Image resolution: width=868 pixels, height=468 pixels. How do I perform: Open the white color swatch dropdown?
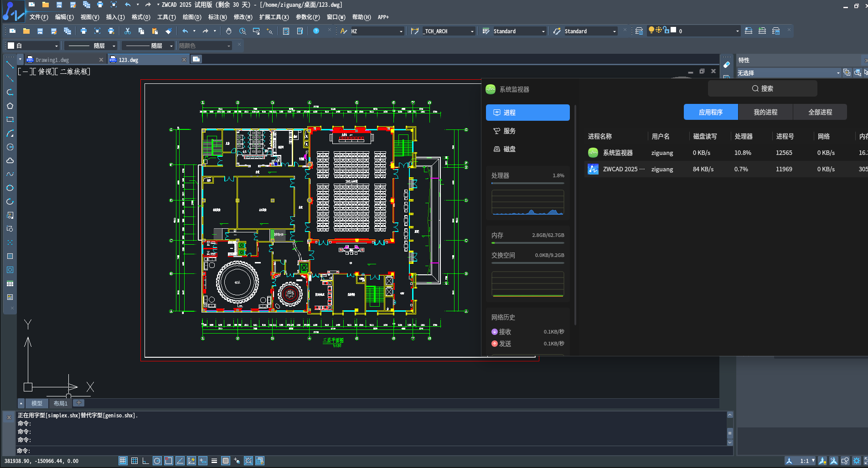tap(56, 46)
